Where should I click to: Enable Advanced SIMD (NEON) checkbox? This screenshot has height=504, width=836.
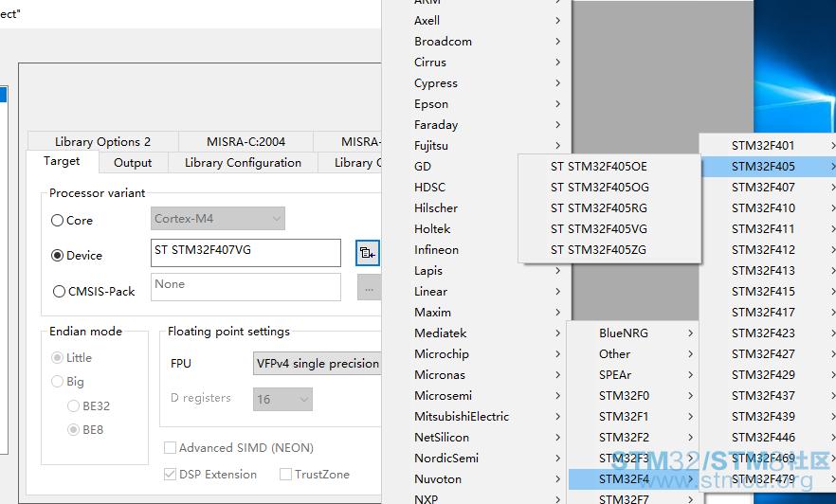pos(170,447)
